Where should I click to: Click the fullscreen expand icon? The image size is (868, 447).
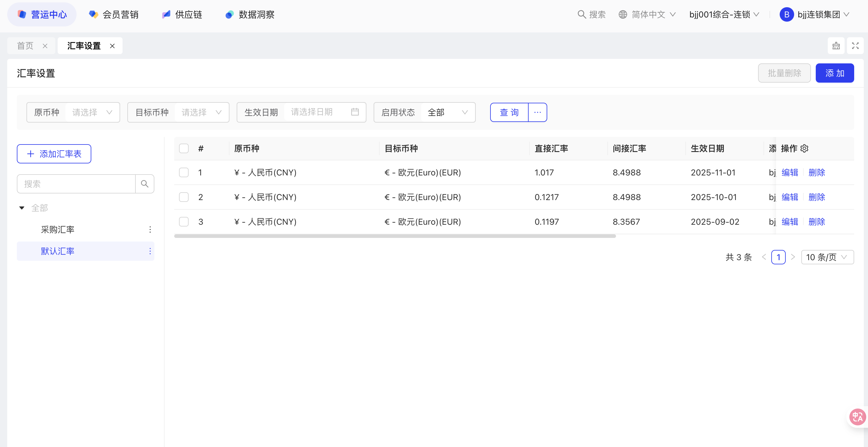point(855,45)
